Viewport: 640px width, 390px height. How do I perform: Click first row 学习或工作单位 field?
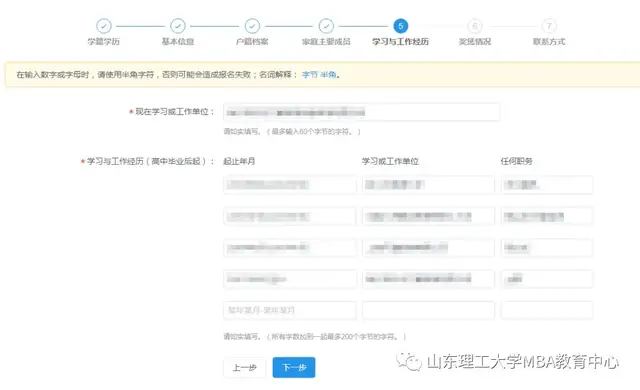pos(428,185)
